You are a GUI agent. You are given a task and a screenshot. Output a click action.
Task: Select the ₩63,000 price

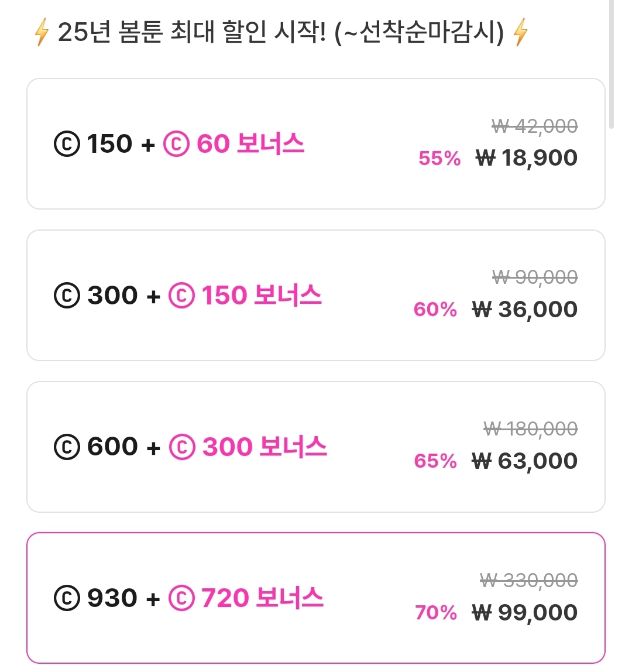[525, 461]
